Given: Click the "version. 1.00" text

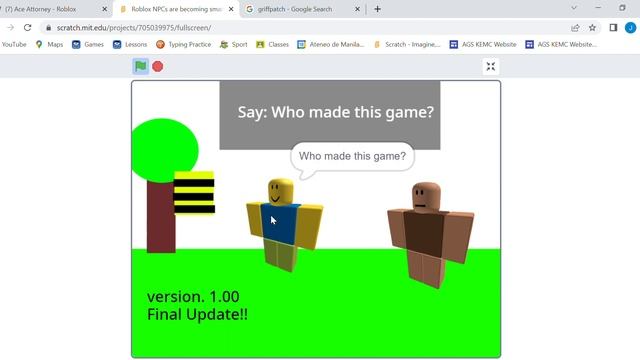Looking at the screenshot, I should tap(193, 297).
